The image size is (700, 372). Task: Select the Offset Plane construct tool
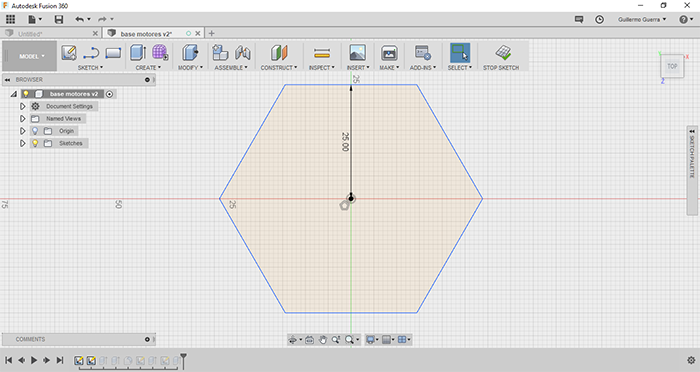coord(279,53)
